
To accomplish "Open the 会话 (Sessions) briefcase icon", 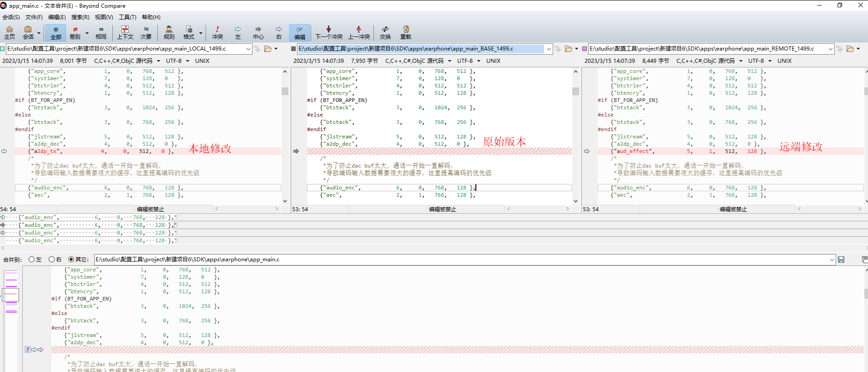I will point(28,33).
